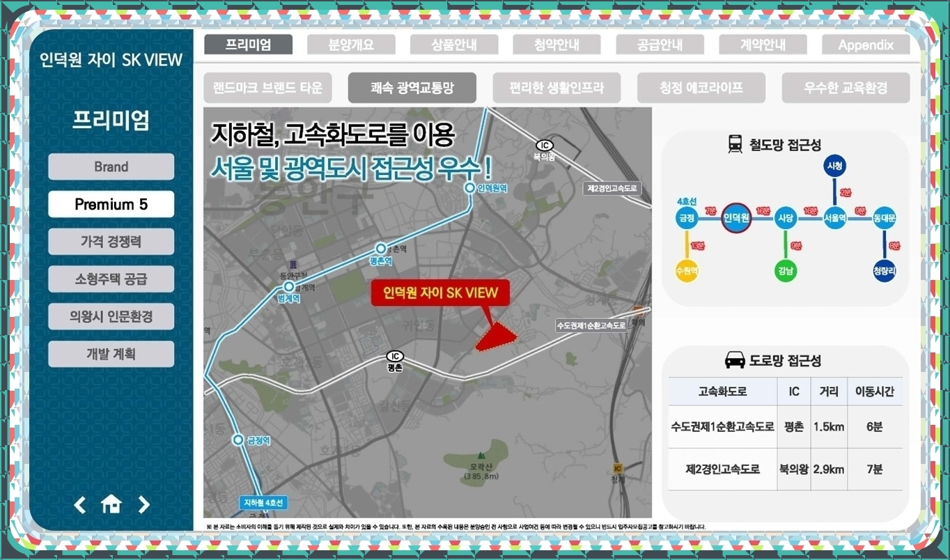The height and width of the screenshot is (560, 950).
Task: Click 제2경인고속도로 table cell
Action: click(x=723, y=469)
